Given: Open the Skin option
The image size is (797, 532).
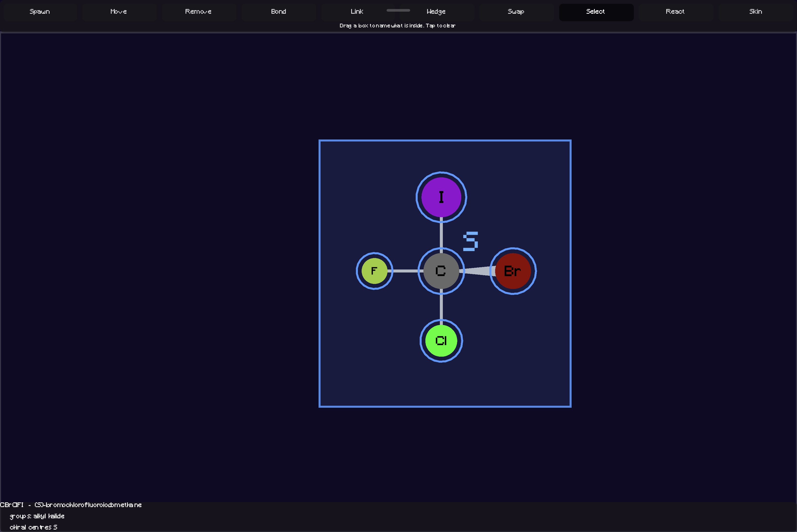Looking at the screenshot, I should pos(756,12).
